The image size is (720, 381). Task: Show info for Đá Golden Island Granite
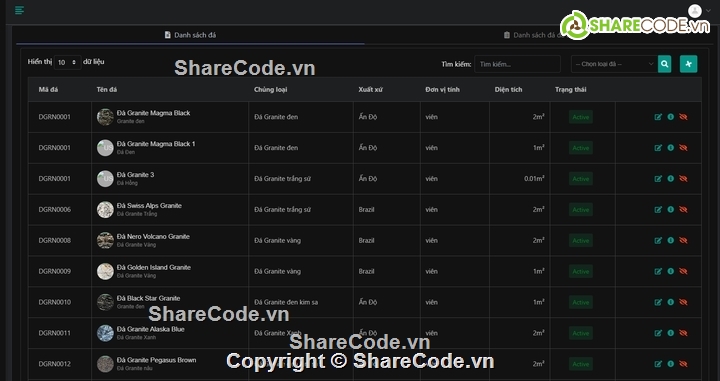pos(670,271)
